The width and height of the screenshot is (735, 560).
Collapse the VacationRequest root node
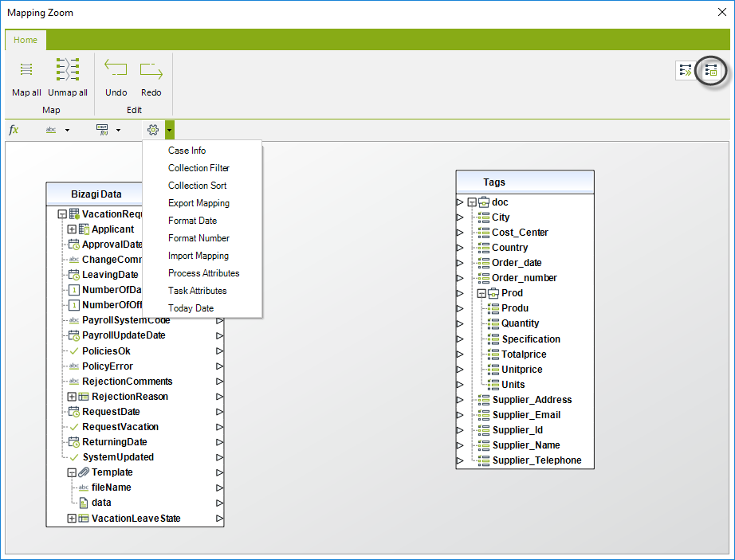coord(62,214)
